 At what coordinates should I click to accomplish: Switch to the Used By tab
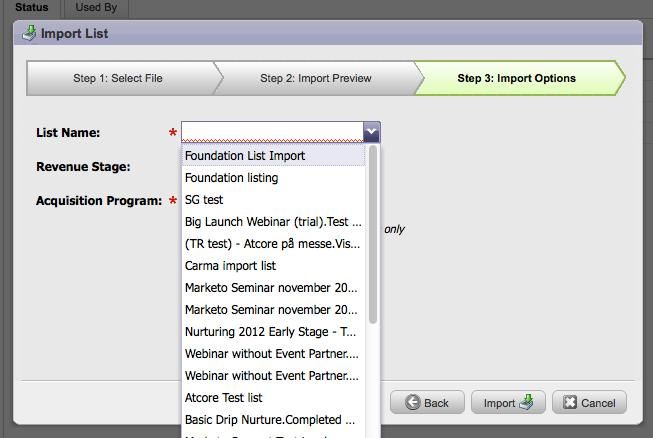pos(95,7)
